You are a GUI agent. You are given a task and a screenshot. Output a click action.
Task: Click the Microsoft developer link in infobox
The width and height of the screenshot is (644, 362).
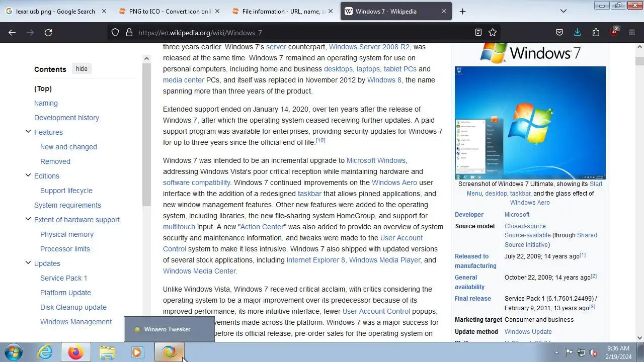coord(517,215)
